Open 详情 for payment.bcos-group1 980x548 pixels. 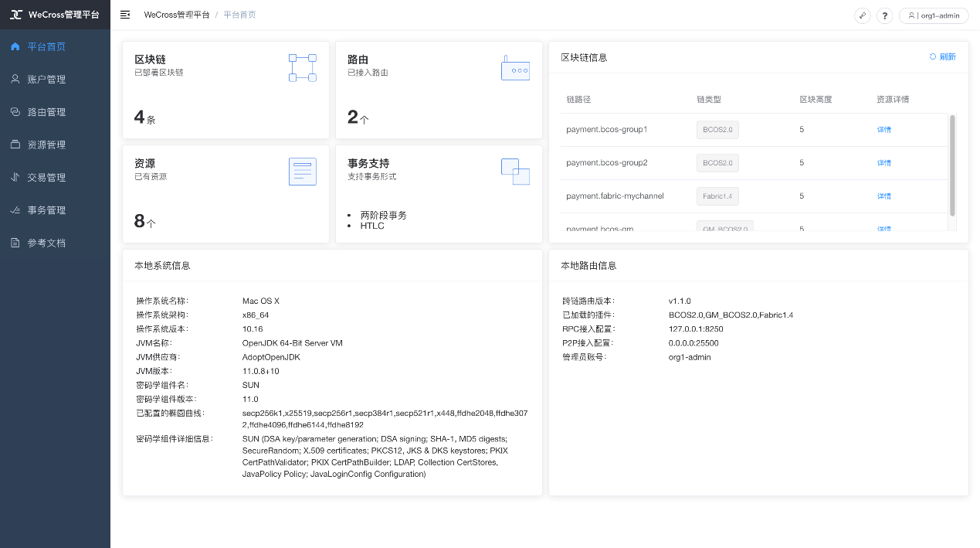(x=884, y=130)
